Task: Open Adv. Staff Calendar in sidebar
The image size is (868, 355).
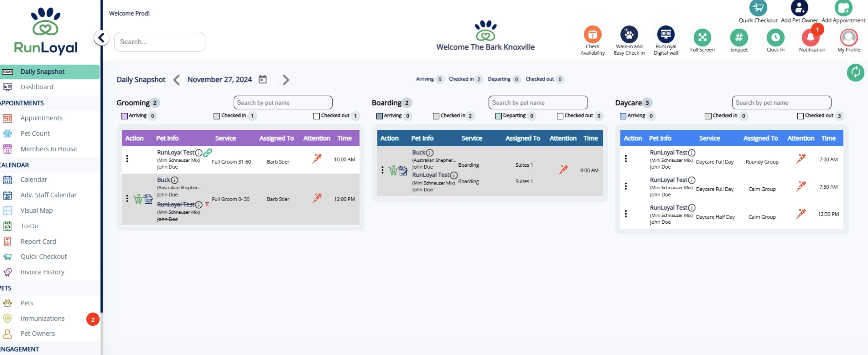Action: click(x=49, y=195)
